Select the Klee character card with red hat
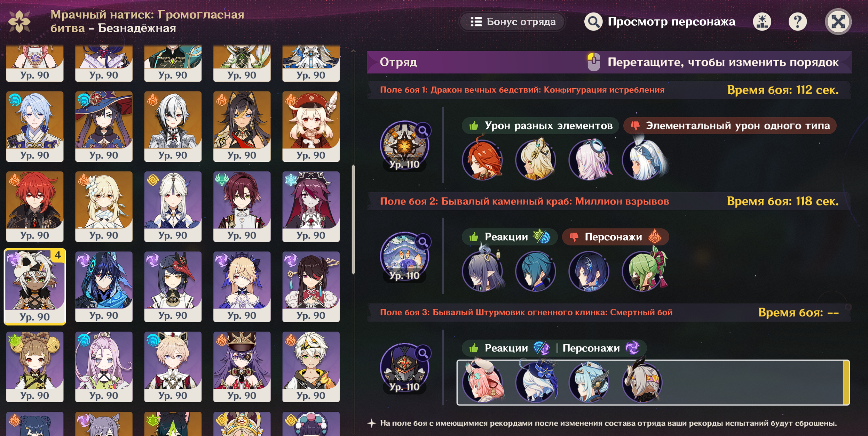Screen dimensions: 868x436 (311, 127)
